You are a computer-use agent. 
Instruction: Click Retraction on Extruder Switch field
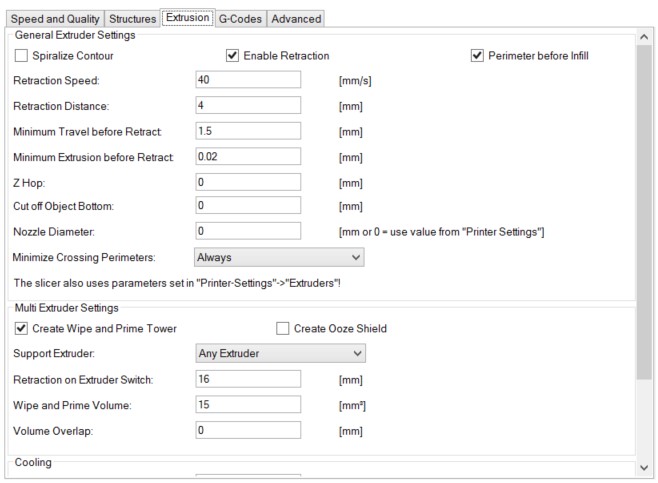click(248, 379)
